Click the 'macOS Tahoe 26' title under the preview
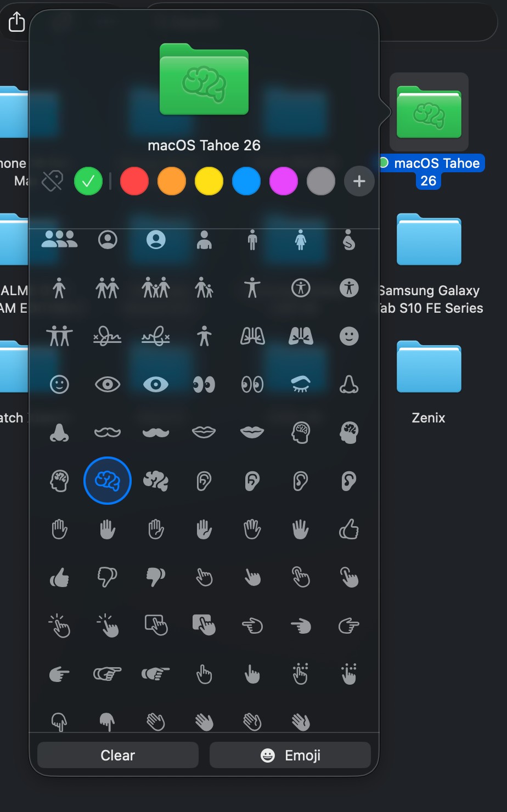Screen dimensions: 507x812 204,145
